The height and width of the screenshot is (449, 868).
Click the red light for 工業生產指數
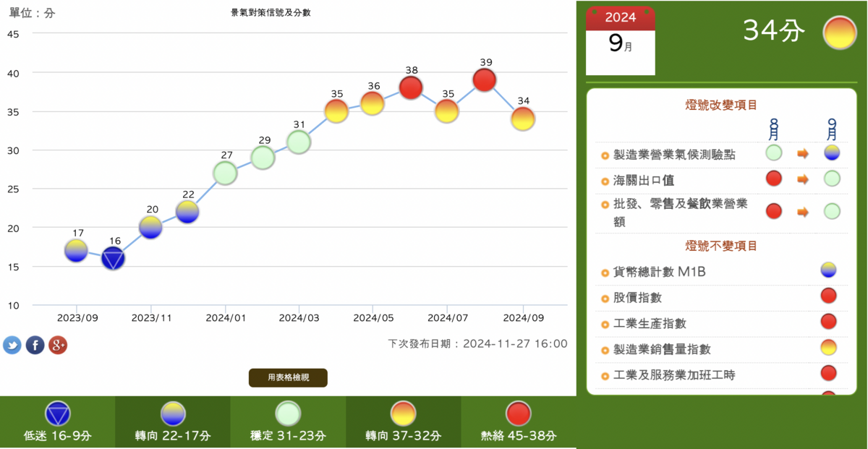point(829,321)
